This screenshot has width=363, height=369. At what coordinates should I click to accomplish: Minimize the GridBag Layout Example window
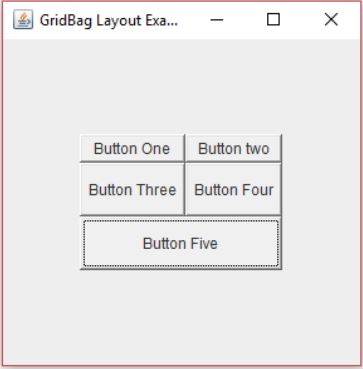216,20
